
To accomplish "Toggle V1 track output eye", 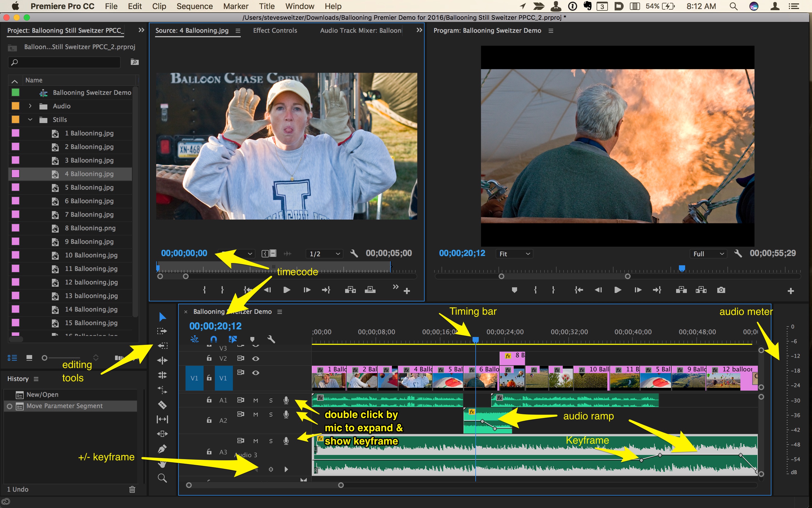I will [256, 373].
